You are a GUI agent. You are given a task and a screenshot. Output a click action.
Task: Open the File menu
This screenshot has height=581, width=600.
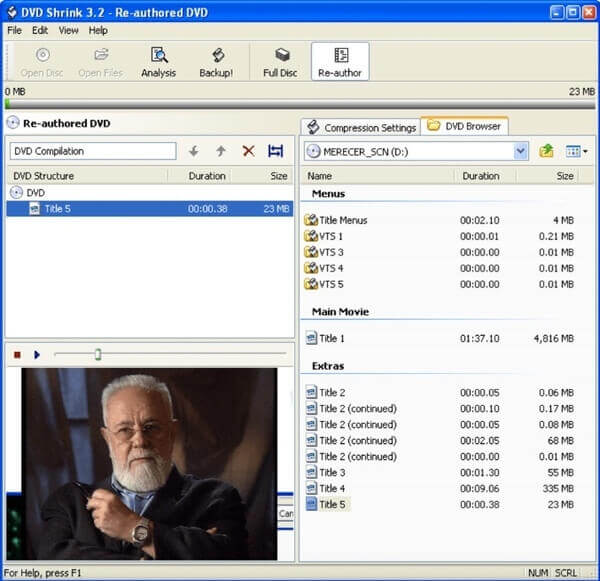click(15, 31)
